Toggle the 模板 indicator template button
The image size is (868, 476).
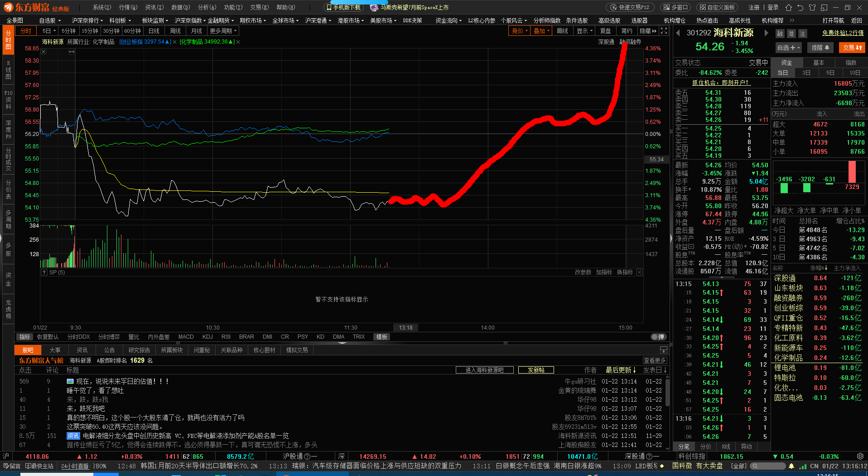click(381, 337)
